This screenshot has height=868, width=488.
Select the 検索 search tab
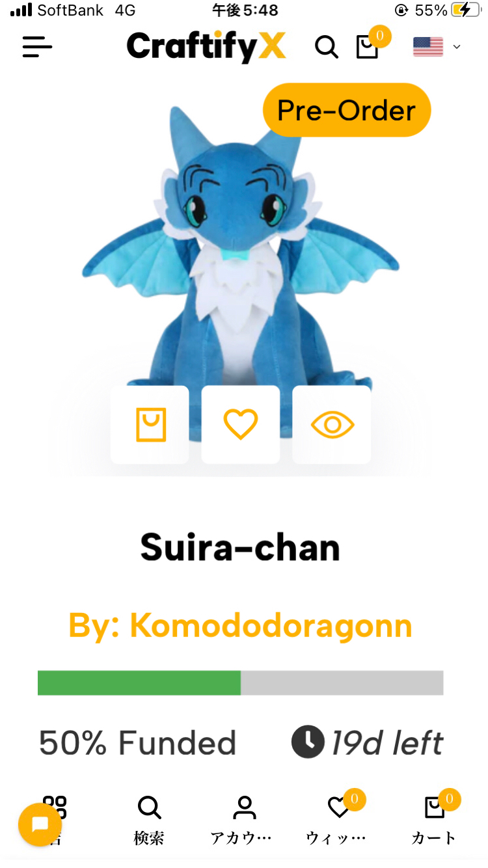(x=149, y=820)
